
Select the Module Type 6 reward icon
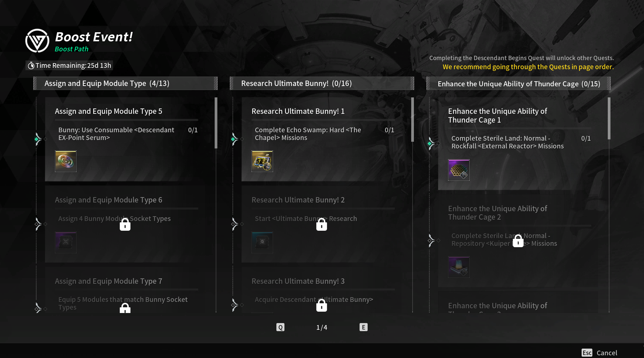66,242
